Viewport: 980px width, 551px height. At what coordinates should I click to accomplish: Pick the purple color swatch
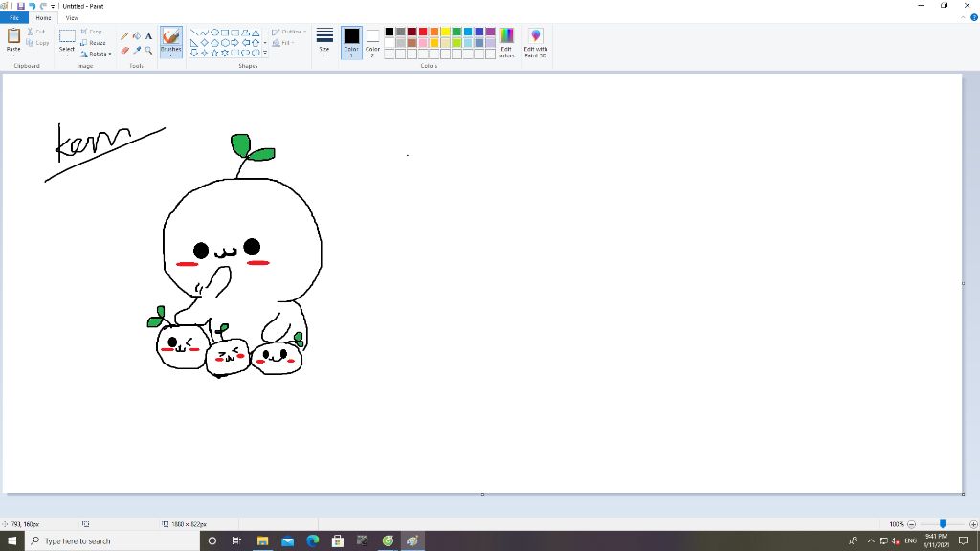click(491, 32)
